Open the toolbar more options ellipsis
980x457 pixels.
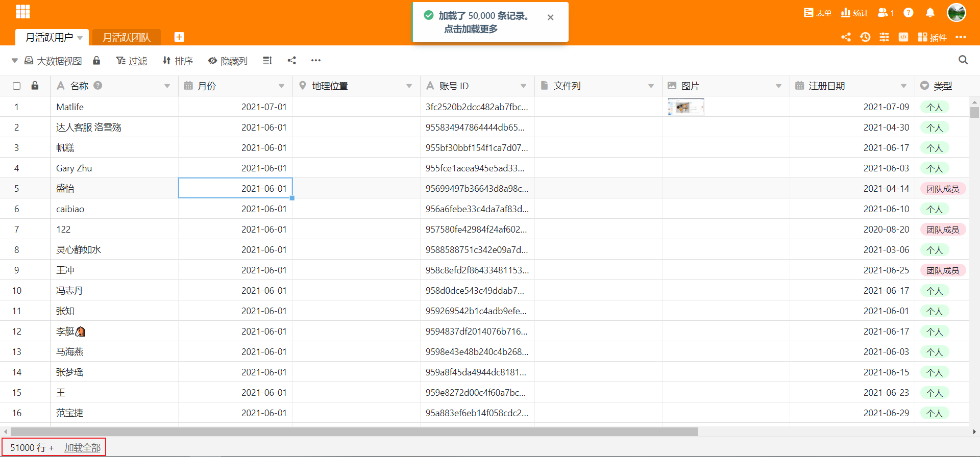coord(316,60)
